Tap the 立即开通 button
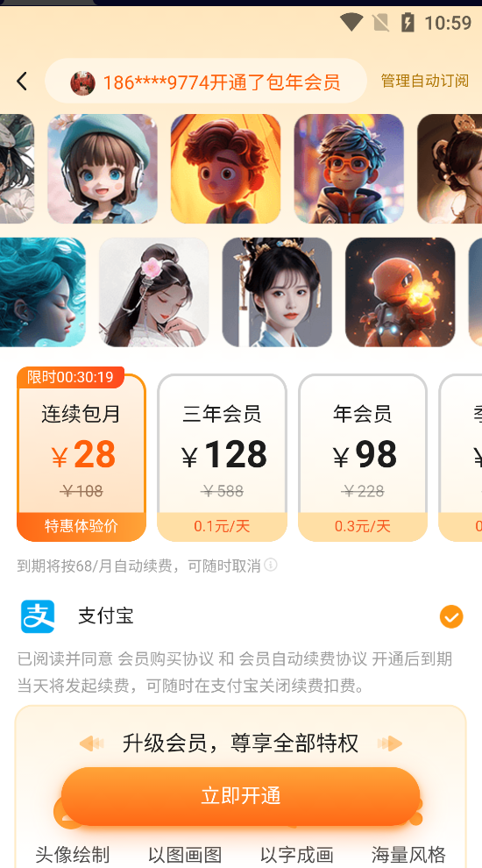The height and width of the screenshot is (868, 482). point(241,796)
